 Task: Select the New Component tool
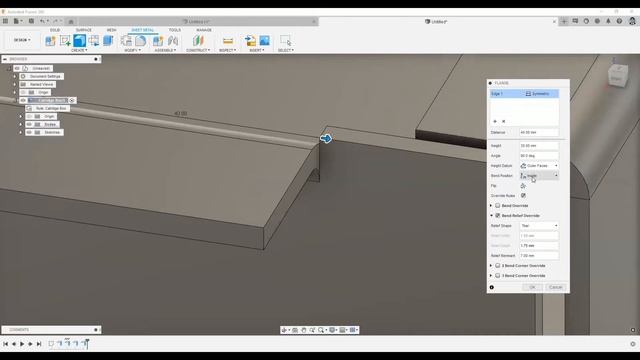tap(50, 40)
